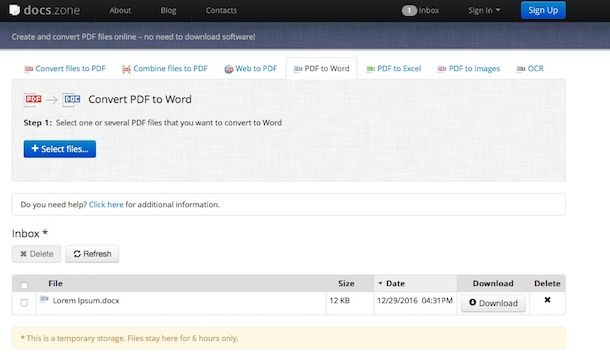Click the PDF to Word tab icon

[298, 69]
